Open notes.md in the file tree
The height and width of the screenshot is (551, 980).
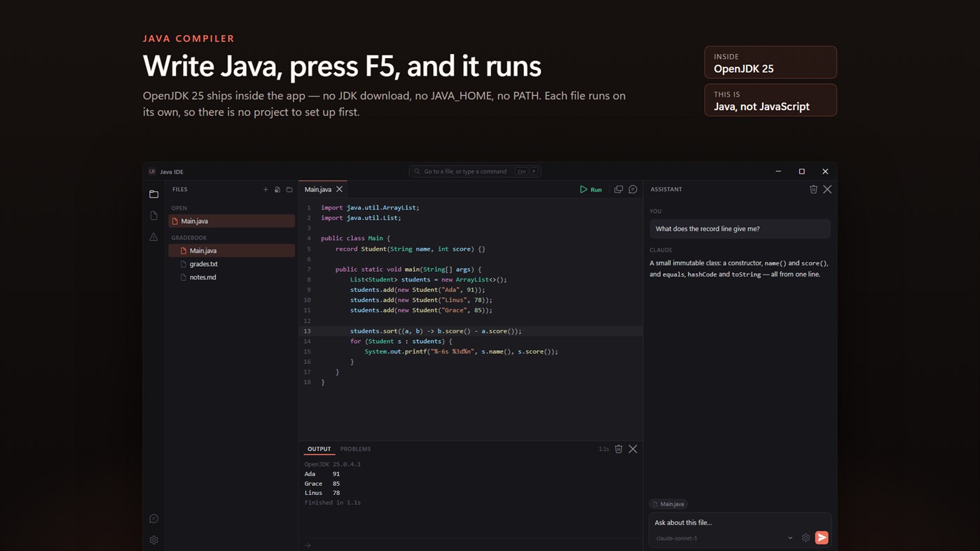click(231, 277)
